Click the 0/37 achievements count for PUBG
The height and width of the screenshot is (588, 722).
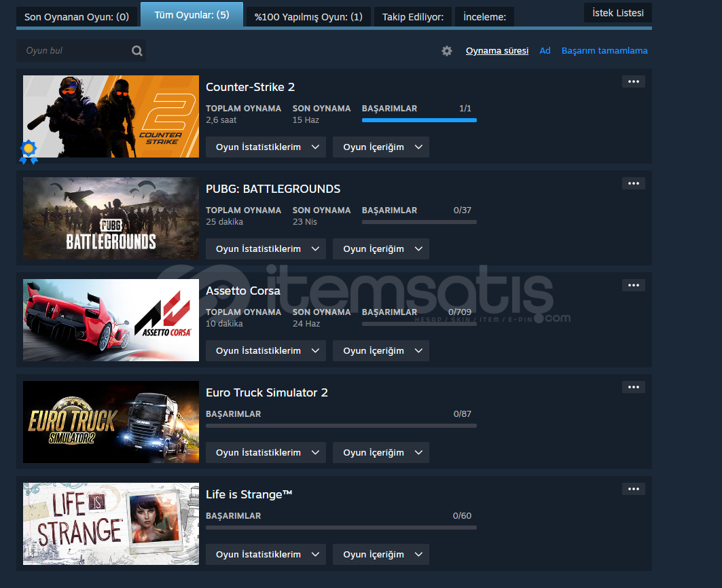click(463, 210)
